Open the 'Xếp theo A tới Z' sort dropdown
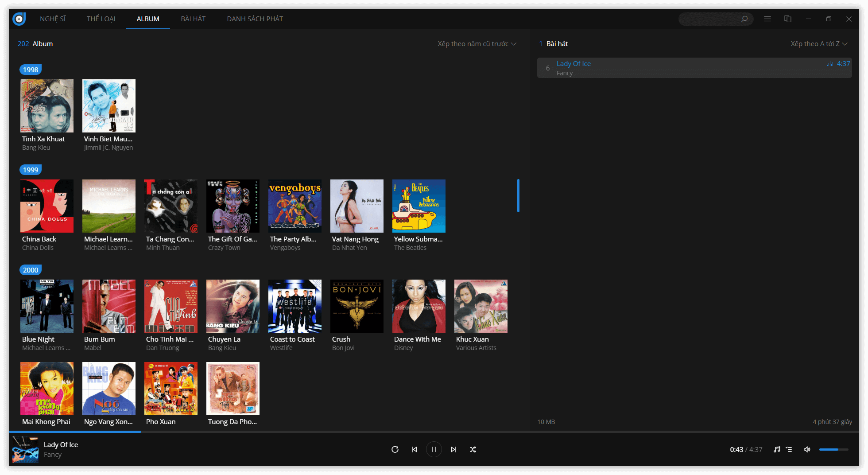The image size is (868, 475). 819,44
